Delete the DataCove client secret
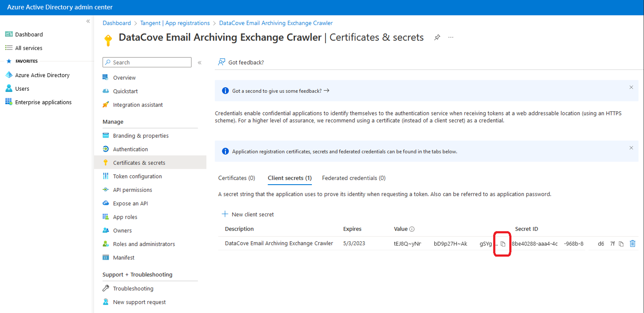This screenshot has height=313, width=644. [x=633, y=244]
